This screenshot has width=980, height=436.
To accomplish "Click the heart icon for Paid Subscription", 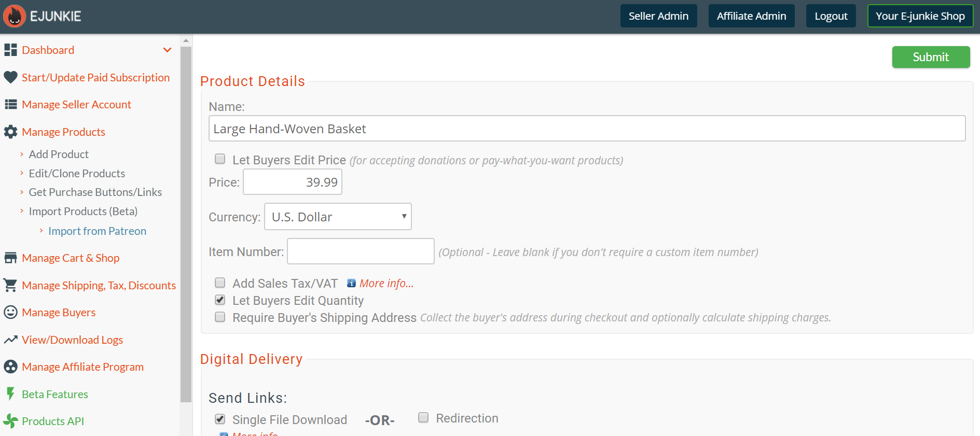I will click(10, 77).
